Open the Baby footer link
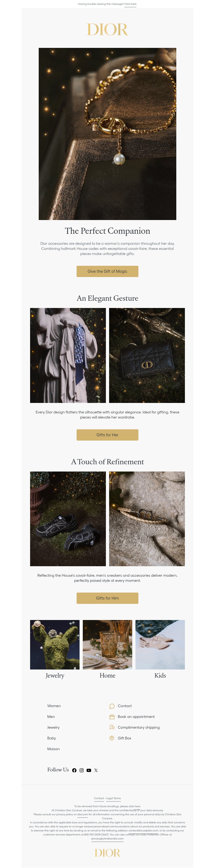215x868 pixels. 52,738
